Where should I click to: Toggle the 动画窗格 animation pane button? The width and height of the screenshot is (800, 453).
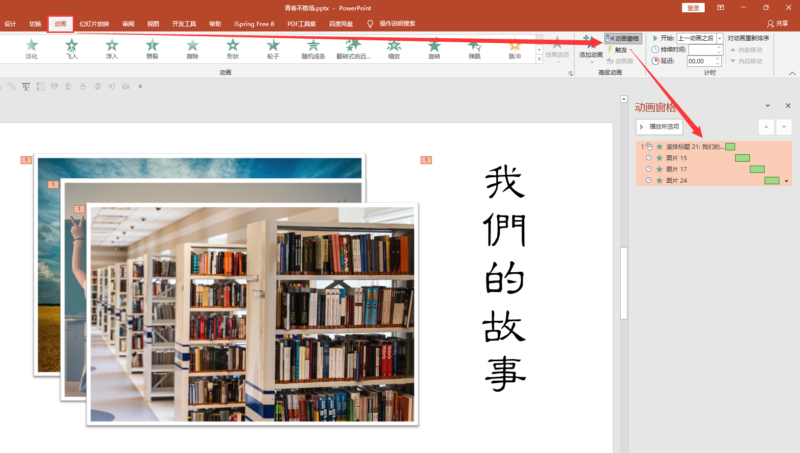622,38
